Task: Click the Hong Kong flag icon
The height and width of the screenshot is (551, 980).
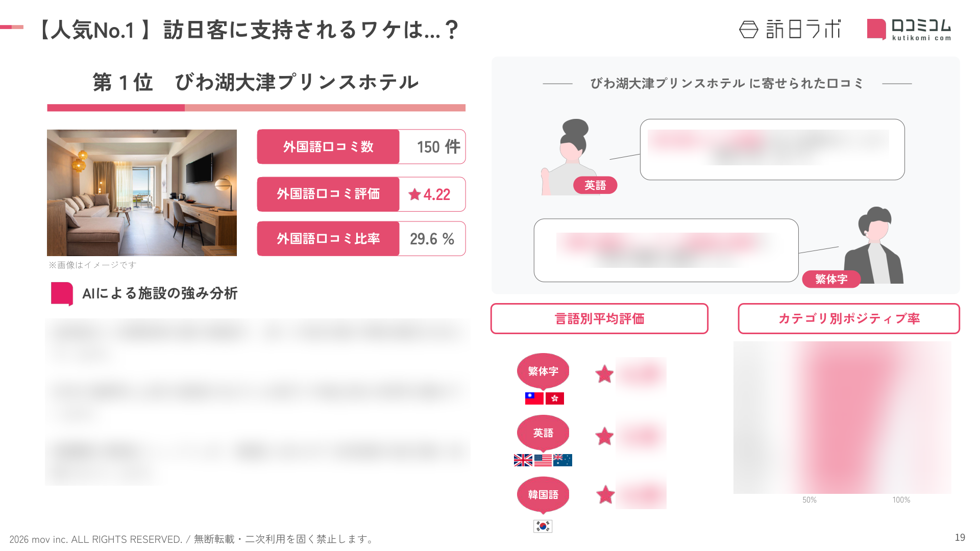Action: (x=555, y=398)
